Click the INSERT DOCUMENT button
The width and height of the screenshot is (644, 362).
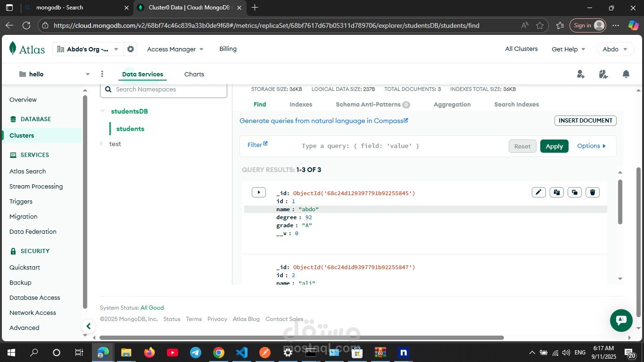coord(585,121)
